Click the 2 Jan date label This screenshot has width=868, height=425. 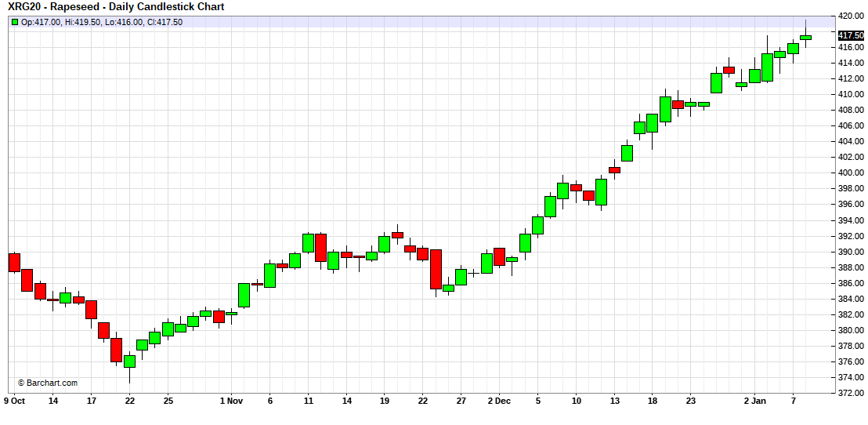(754, 401)
